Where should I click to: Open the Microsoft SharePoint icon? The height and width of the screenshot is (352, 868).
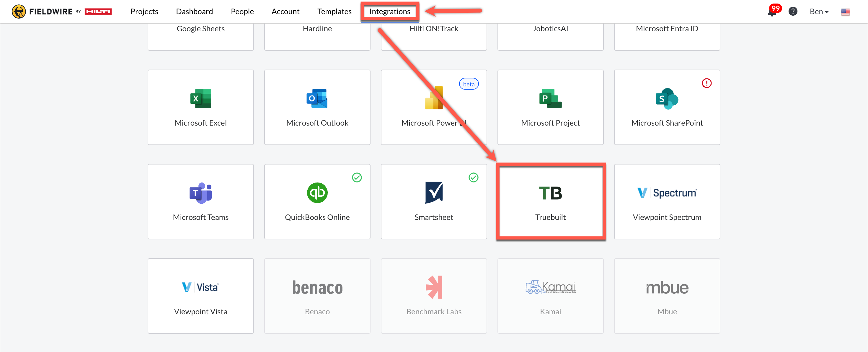tap(667, 98)
